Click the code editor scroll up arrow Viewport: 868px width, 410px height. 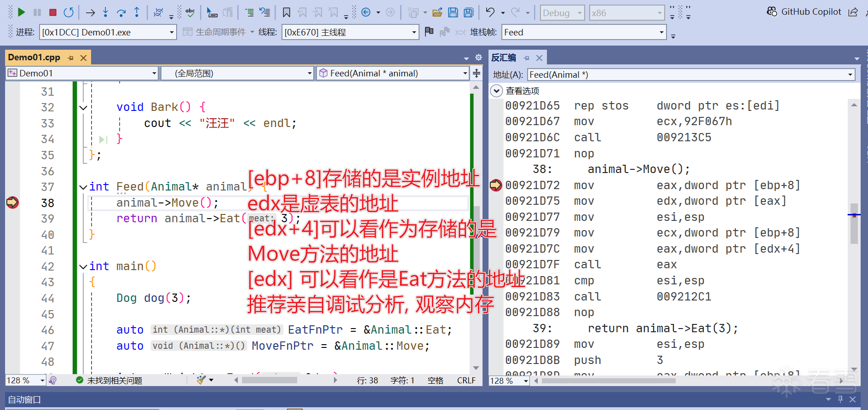click(476, 87)
